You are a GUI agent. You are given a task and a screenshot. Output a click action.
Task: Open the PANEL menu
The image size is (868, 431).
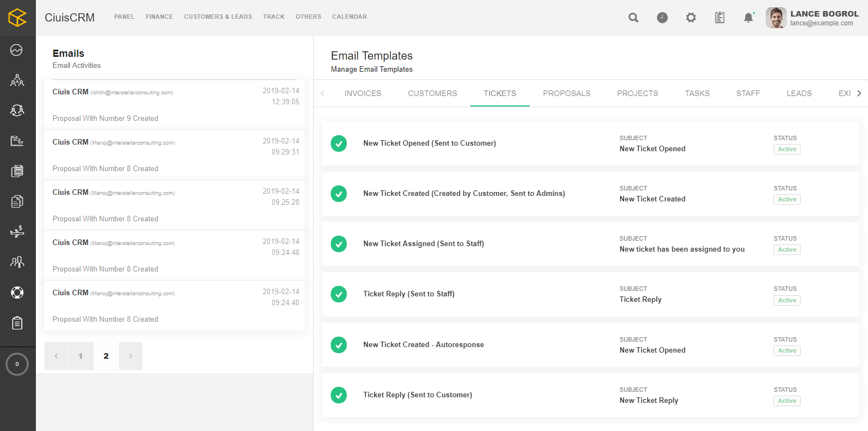(x=124, y=17)
